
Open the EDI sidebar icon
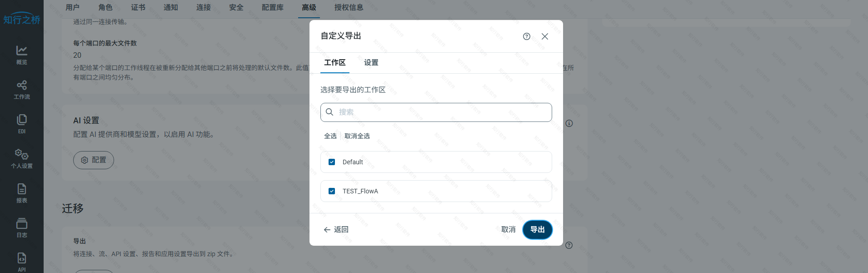(21, 123)
